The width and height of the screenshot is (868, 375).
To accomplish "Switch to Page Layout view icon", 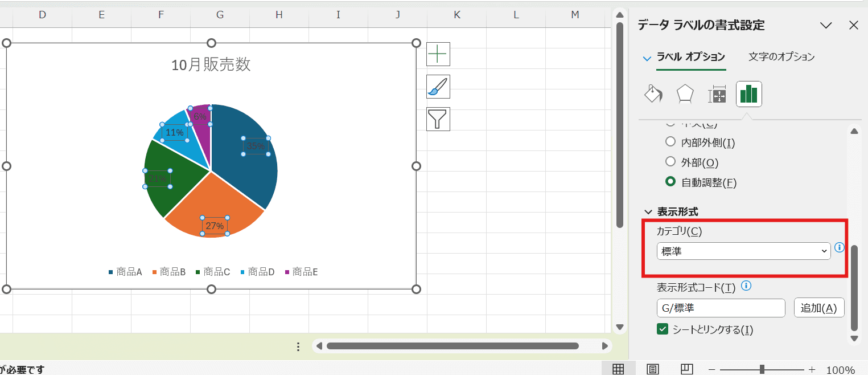I will 653,369.
